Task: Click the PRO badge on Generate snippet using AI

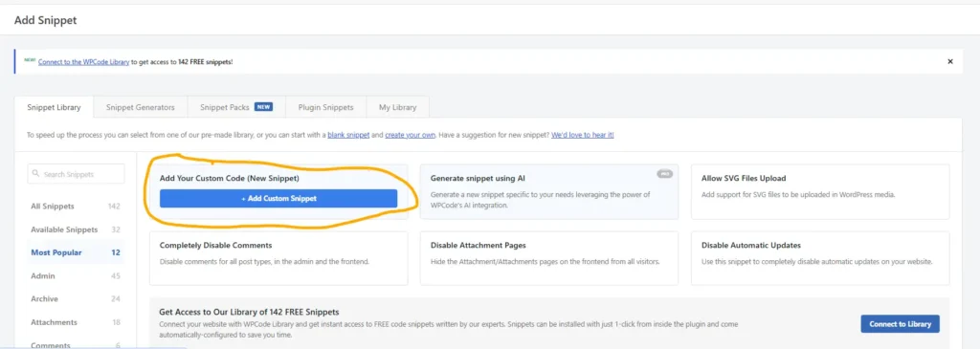Action: tap(665, 174)
